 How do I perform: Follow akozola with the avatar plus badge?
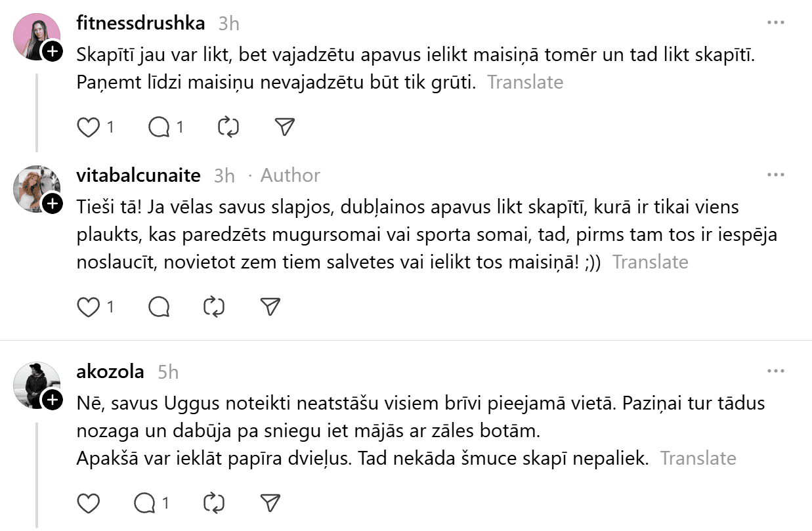click(x=53, y=400)
